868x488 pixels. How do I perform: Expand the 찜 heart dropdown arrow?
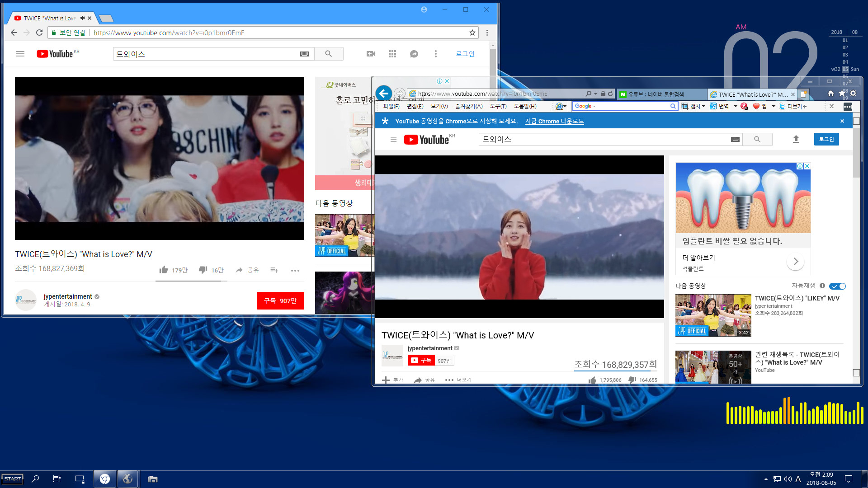[774, 107]
